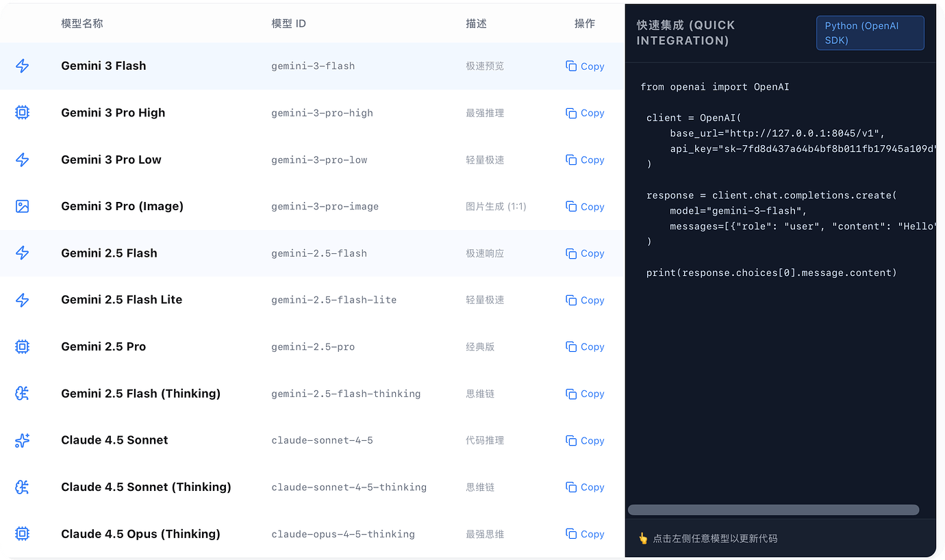
Task: Select the Claude 4.5 Opus (Thinking) model name
Action: (140, 534)
